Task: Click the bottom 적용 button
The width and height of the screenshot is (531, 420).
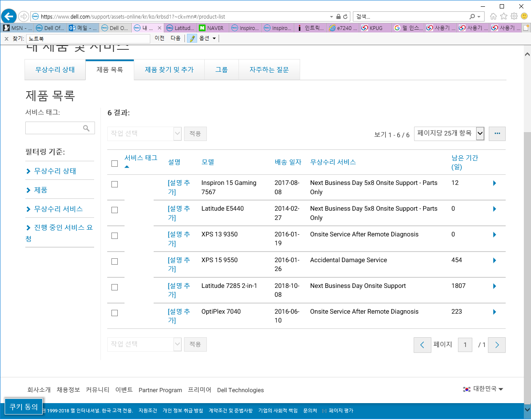Action: [x=195, y=344]
